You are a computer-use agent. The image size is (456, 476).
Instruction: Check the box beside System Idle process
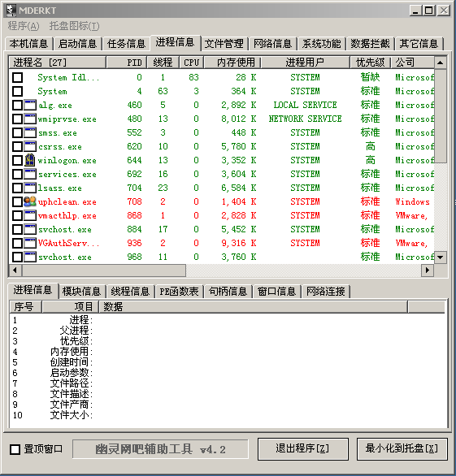18,77
